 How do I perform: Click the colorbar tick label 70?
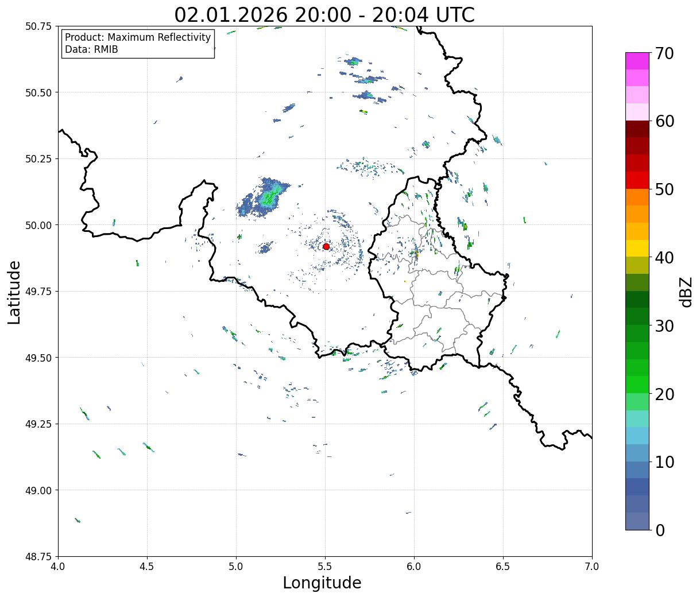click(x=664, y=53)
